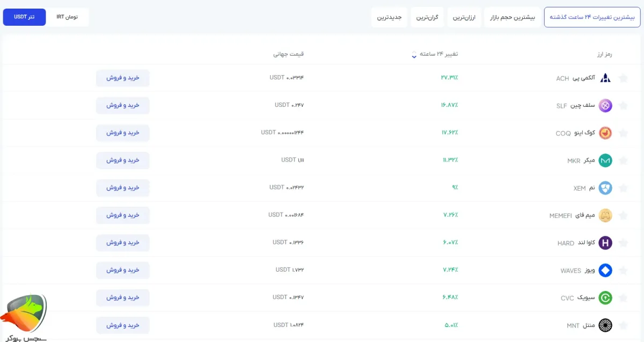Viewport: 644px width, 342px height.
Task: Click the 24h change value for ACH
Action: 449,78
